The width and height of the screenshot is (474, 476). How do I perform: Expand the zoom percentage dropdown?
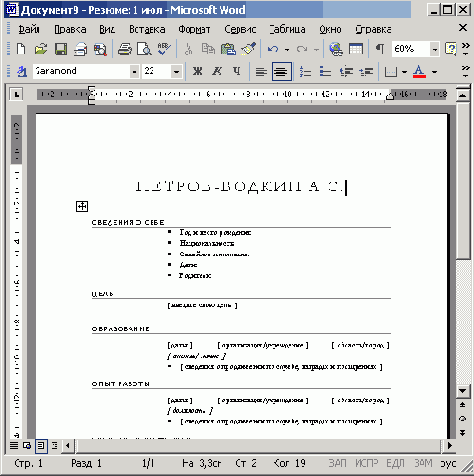click(x=434, y=50)
